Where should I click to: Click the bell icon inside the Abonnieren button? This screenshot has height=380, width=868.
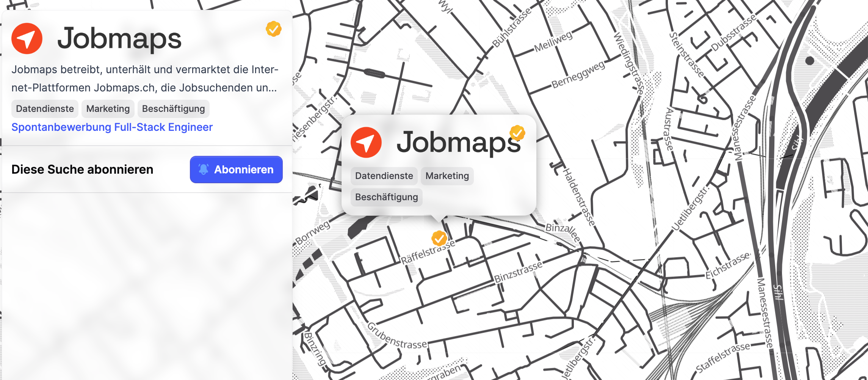pyautogui.click(x=203, y=170)
